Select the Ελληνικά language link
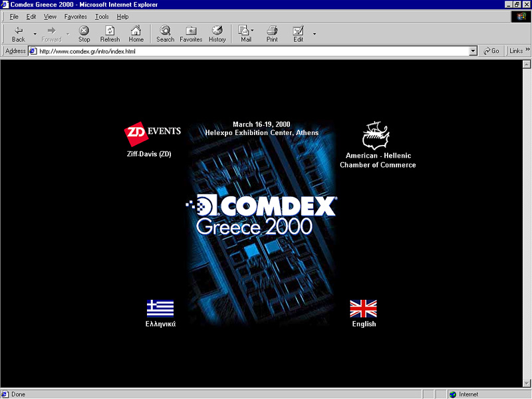This screenshot has height=399, width=532. (160, 324)
